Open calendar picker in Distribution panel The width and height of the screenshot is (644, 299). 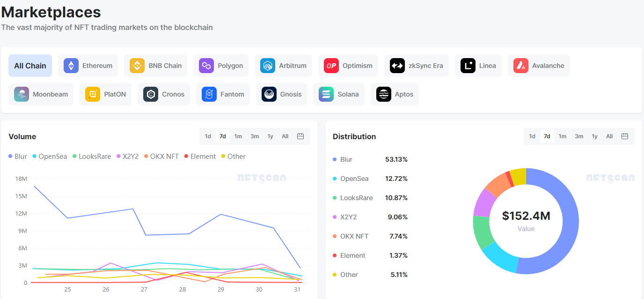point(625,136)
